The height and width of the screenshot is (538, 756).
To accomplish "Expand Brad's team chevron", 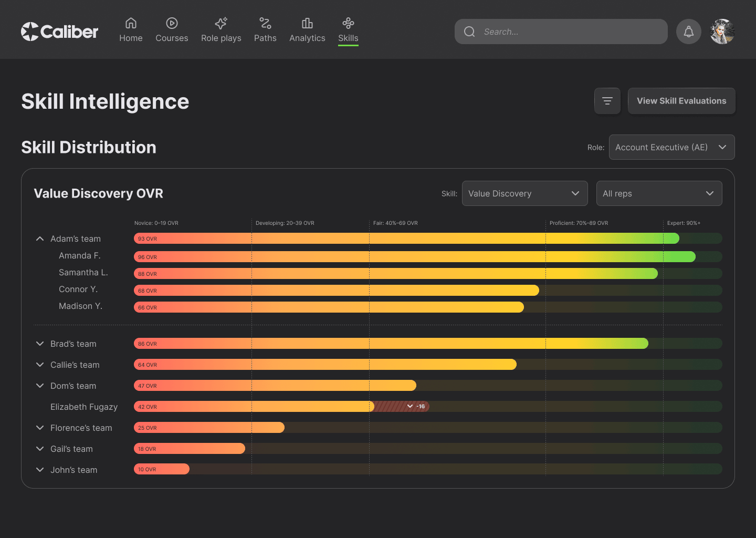I will coord(40,344).
